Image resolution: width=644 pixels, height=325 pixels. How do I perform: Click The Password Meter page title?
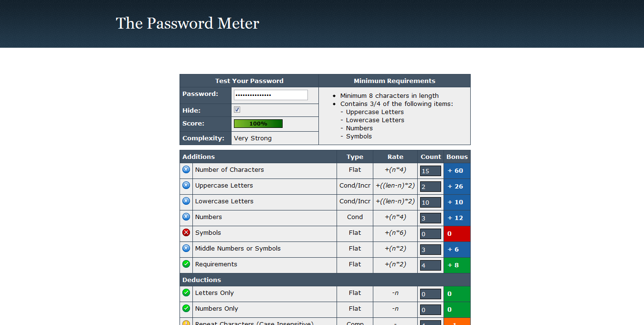[x=187, y=23]
